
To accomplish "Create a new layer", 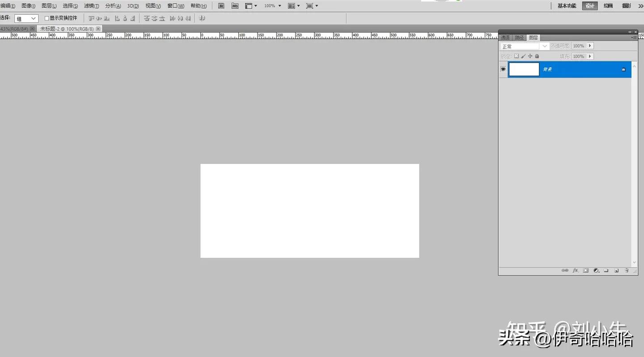I will (616, 270).
